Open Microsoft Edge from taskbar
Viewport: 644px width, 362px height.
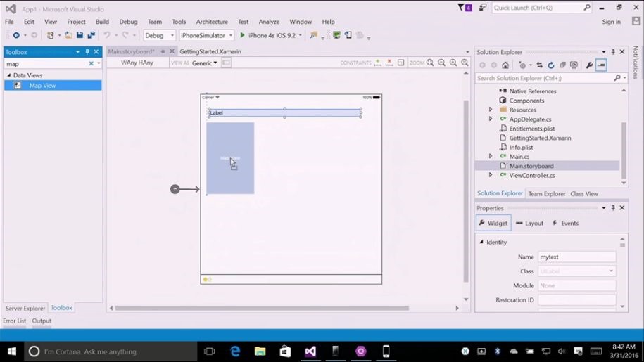coord(235,351)
